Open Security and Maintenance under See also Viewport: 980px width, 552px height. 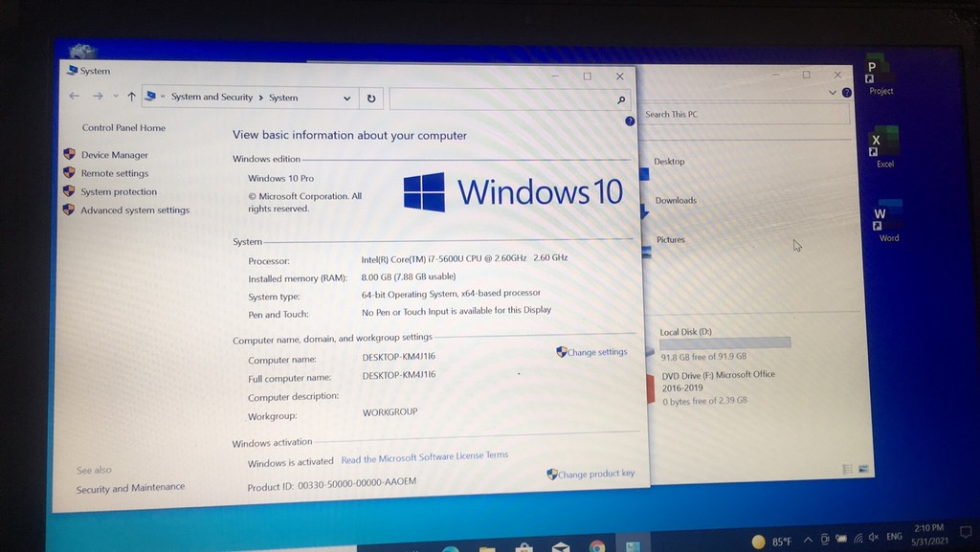(130, 488)
